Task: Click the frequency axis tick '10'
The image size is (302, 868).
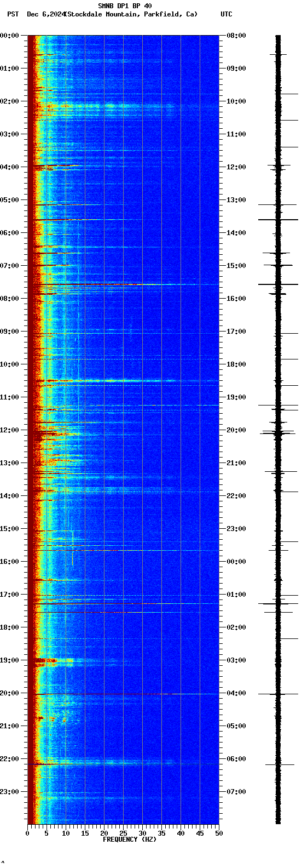Action: [66, 833]
